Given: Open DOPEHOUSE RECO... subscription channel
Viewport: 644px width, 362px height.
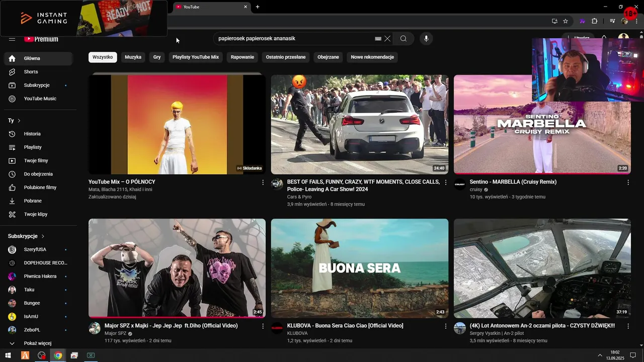Looking at the screenshot, I should 38,263.
